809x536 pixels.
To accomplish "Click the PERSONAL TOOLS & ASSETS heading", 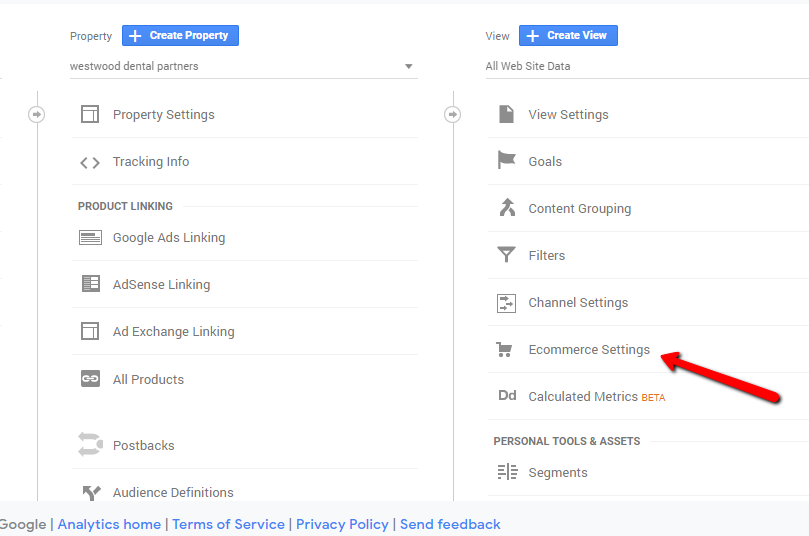I will tap(567, 441).
